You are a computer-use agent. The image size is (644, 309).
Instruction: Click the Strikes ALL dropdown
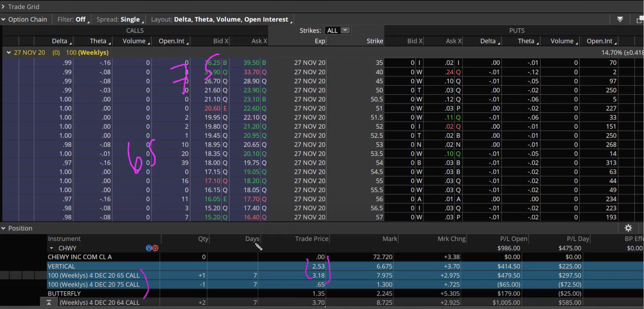coord(337,30)
